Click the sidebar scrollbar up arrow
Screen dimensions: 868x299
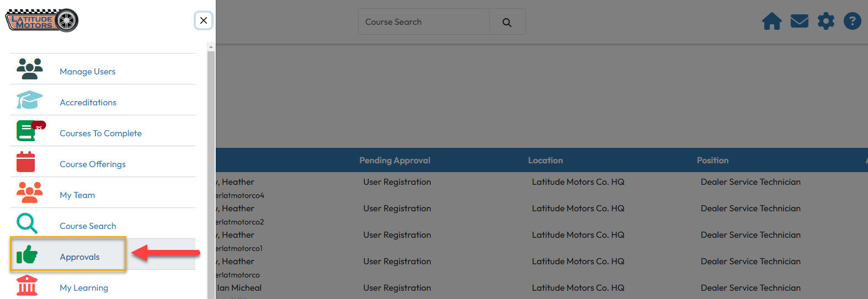[x=211, y=48]
